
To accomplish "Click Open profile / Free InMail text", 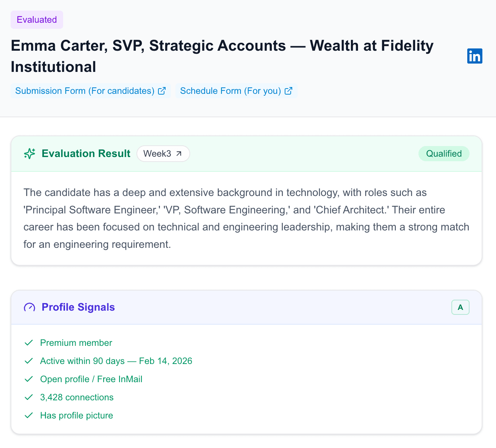I will click(91, 379).
